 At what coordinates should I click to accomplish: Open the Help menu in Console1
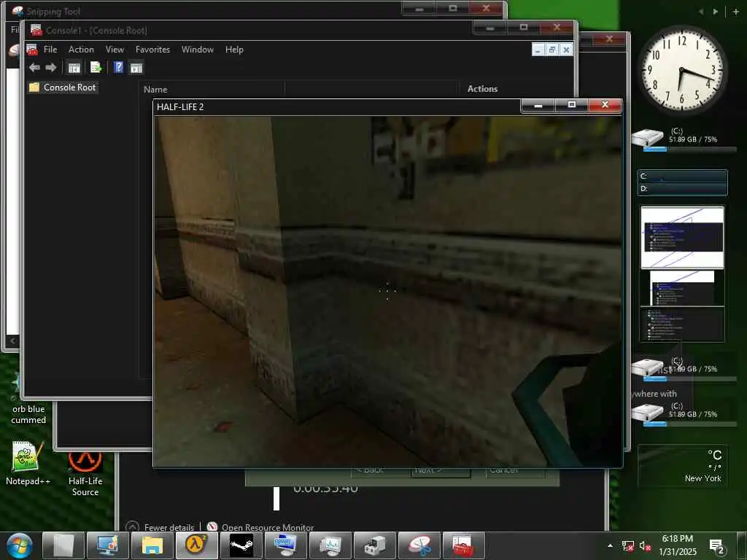[x=234, y=50]
